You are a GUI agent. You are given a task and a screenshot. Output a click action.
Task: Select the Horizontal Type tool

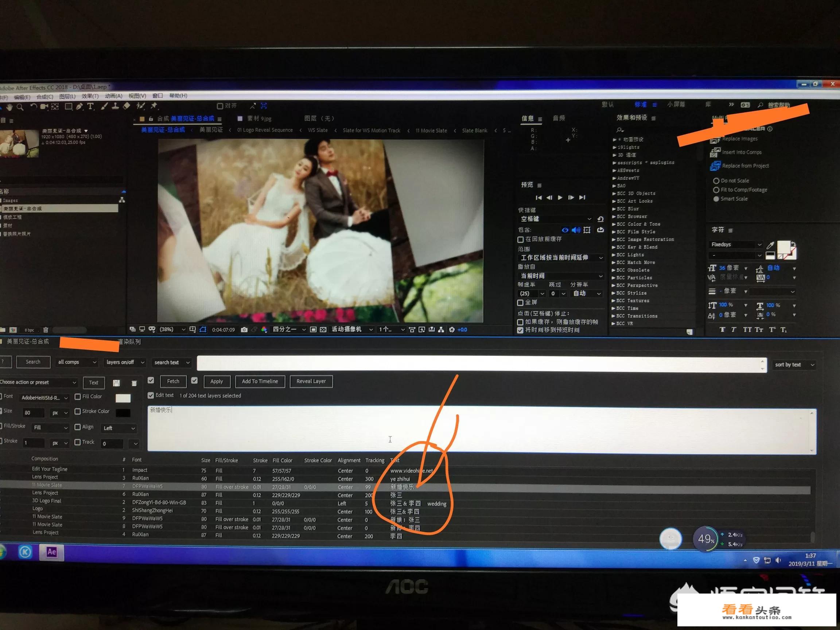tap(90, 106)
